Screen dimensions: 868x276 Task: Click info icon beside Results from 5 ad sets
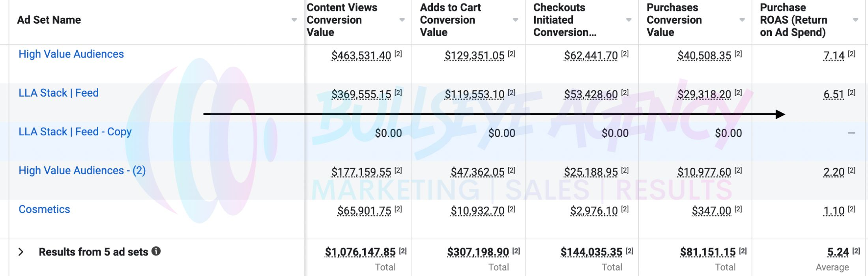156,251
